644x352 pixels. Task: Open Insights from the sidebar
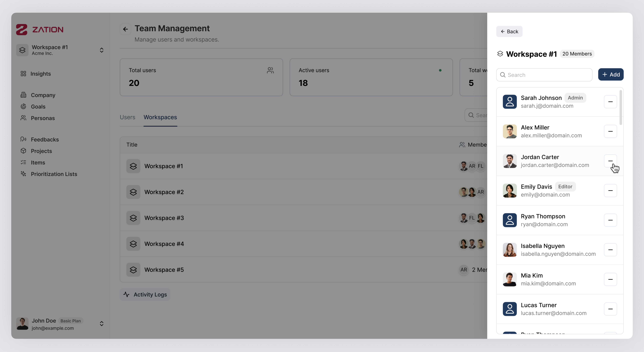(40, 74)
